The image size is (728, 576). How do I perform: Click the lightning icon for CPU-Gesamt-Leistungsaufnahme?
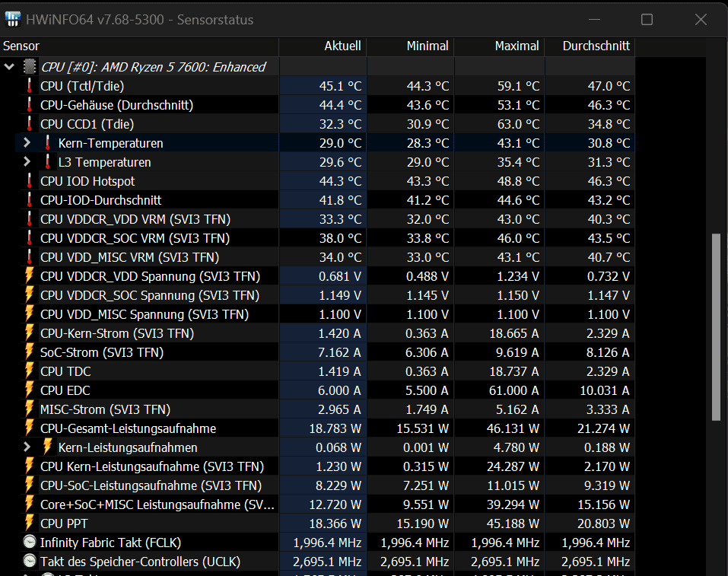coord(30,428)
